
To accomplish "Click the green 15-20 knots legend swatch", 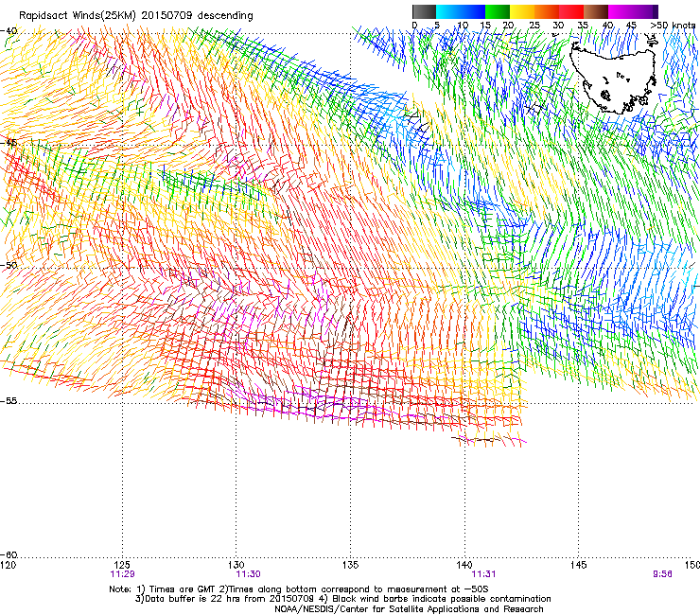I will coord(497,11).
